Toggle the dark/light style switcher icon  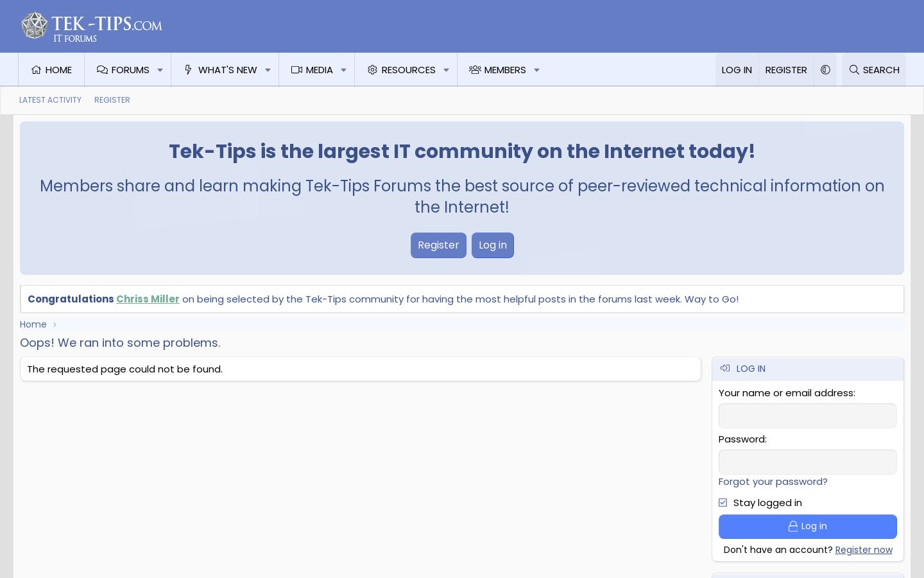825,70
